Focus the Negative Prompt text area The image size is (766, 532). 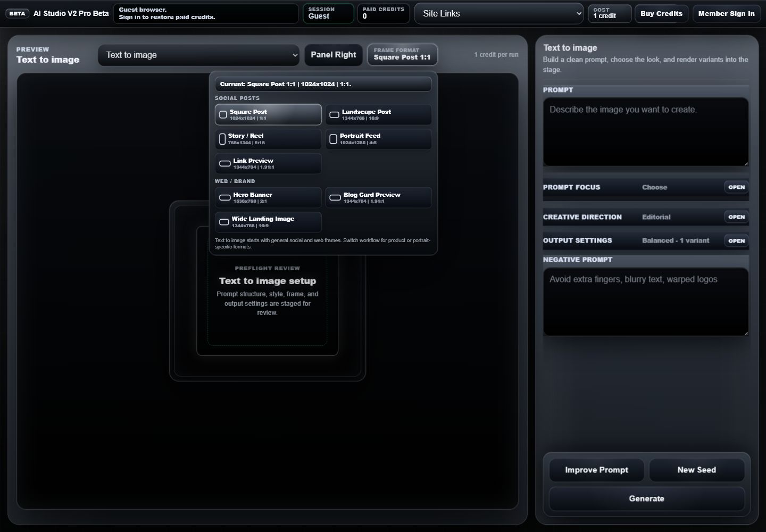click(646, 302)
